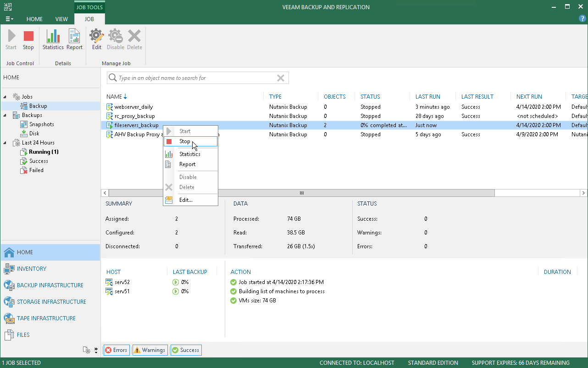This screenshot has width=588, height=368.
Task: Stop the job using the ribbon Stop icon
Action: (28, 36)
